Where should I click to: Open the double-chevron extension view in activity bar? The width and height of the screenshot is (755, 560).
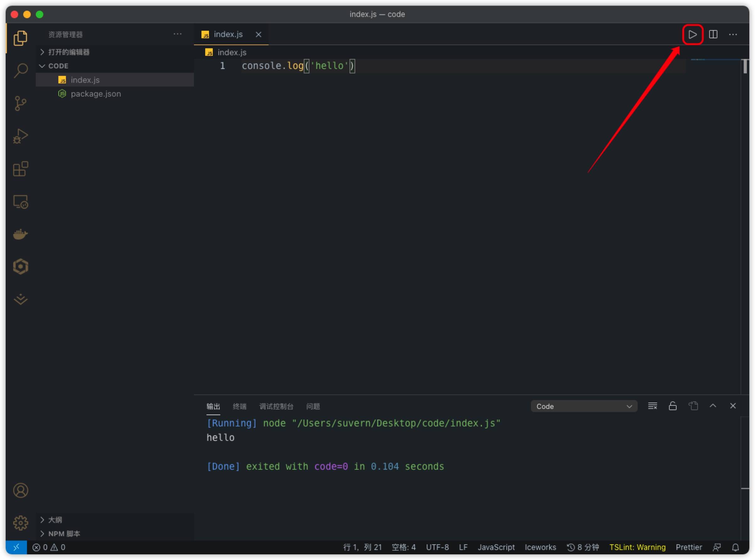[x=20, y=299]
